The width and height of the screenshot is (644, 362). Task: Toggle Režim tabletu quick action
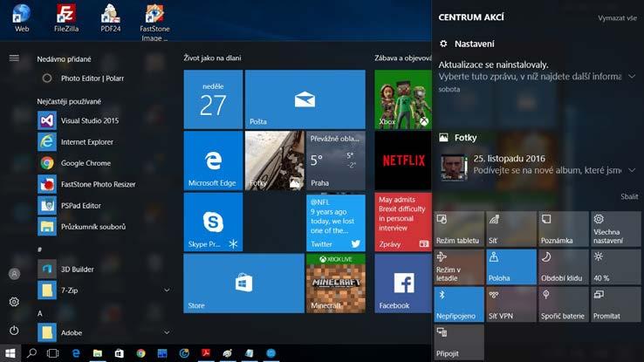click(x=459, y=229)
